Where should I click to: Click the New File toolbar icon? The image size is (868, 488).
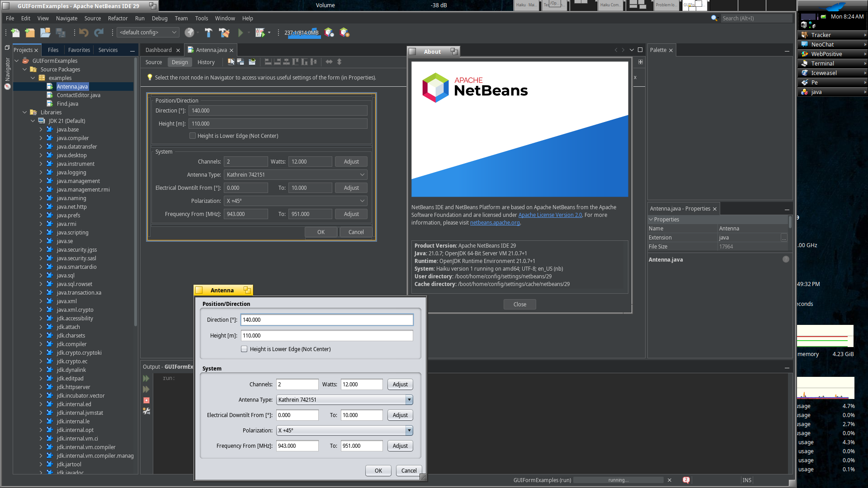tap(15, 33)
